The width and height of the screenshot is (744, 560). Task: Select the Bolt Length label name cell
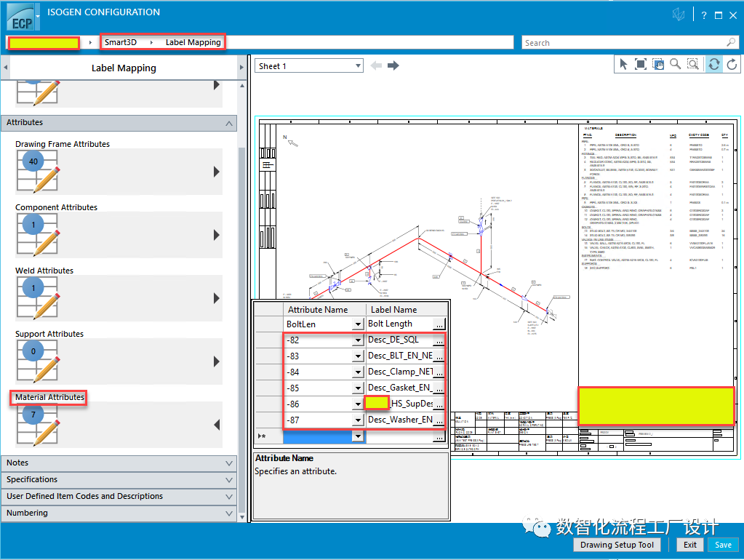tap(399, 324)
